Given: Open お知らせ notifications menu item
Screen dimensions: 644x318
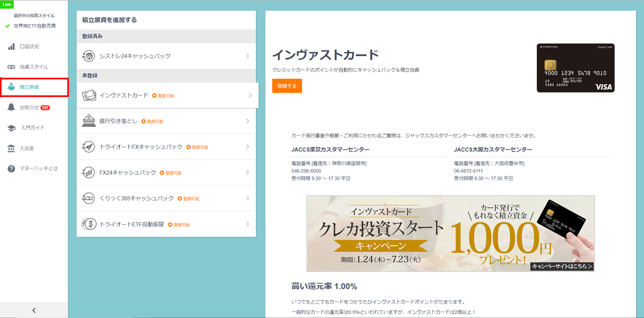Looking at the screenshot, I should (34, 107).
